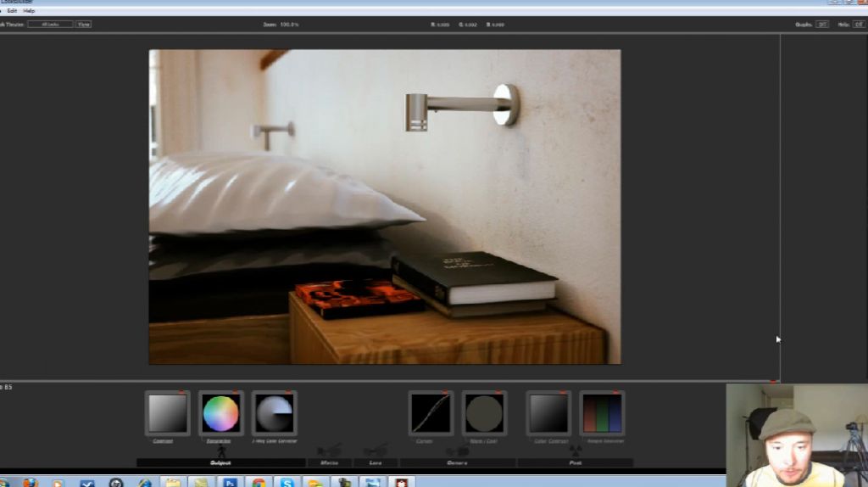Switch to the Camera section tab
Screen dimensions: 868x487
click(x=457, y=462)
